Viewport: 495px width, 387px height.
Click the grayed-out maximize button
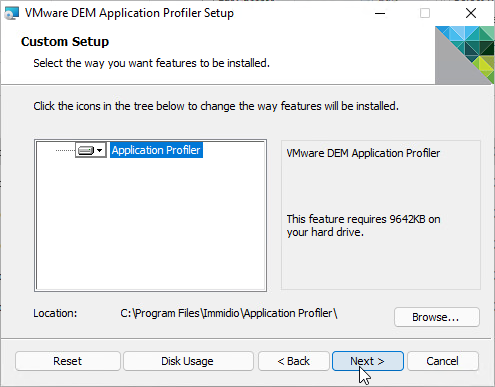[x=425, y=13]
